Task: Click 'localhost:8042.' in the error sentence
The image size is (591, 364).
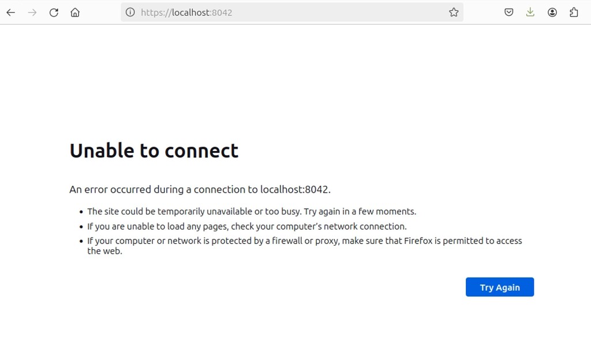Action: click(295, 189)
